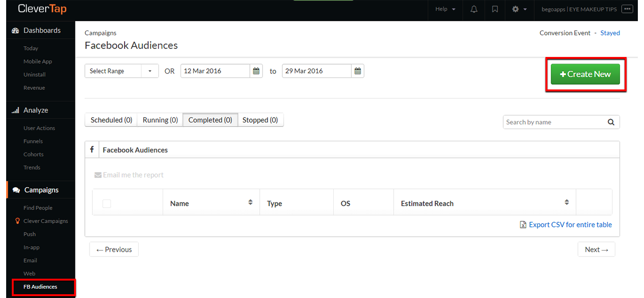
Task: Open the start date calendar icon
Action: click(x=256, y=71)
